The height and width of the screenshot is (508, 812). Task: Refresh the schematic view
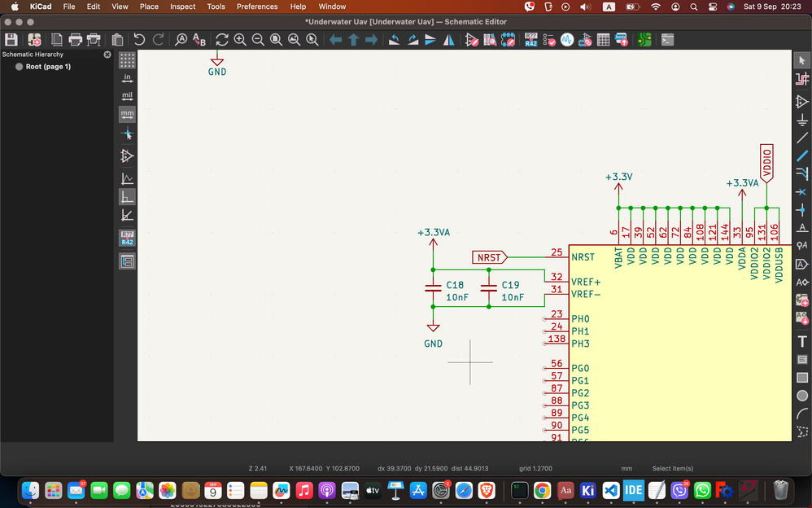click(x=221, y=39)
